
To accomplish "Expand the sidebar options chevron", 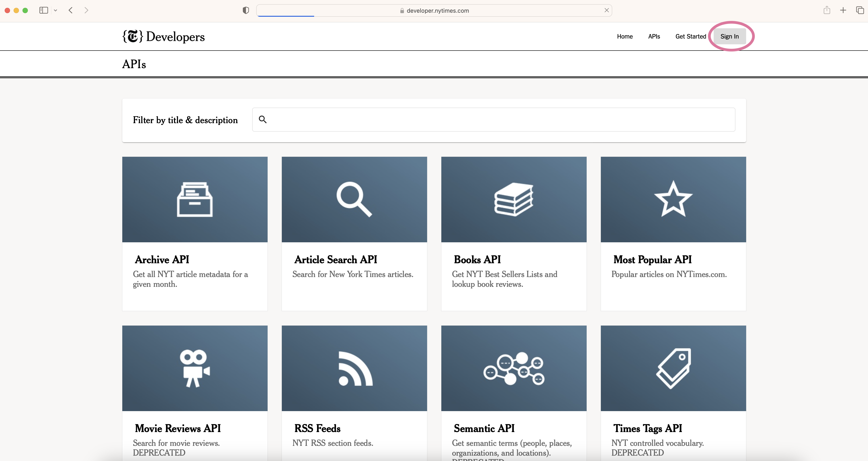I will click(x=56, y=10).
